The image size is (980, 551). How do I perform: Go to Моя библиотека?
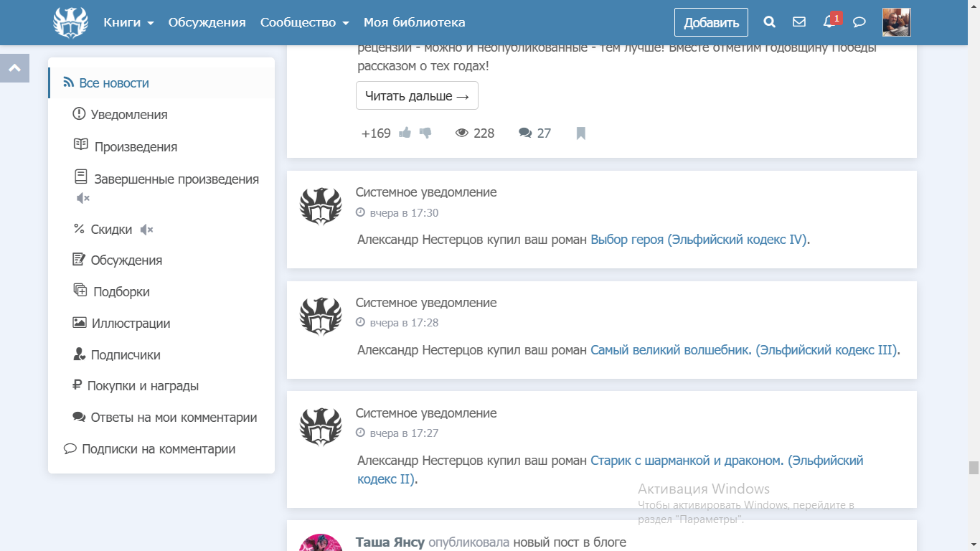[x=415, y=22]
